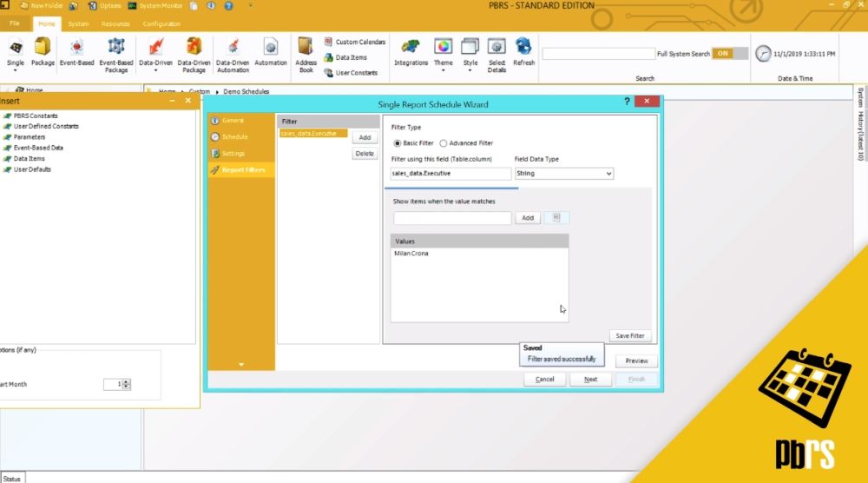Switch to the Configuration ribbon tab
This screenshot has width=868, height=483.
coord(161,23)
